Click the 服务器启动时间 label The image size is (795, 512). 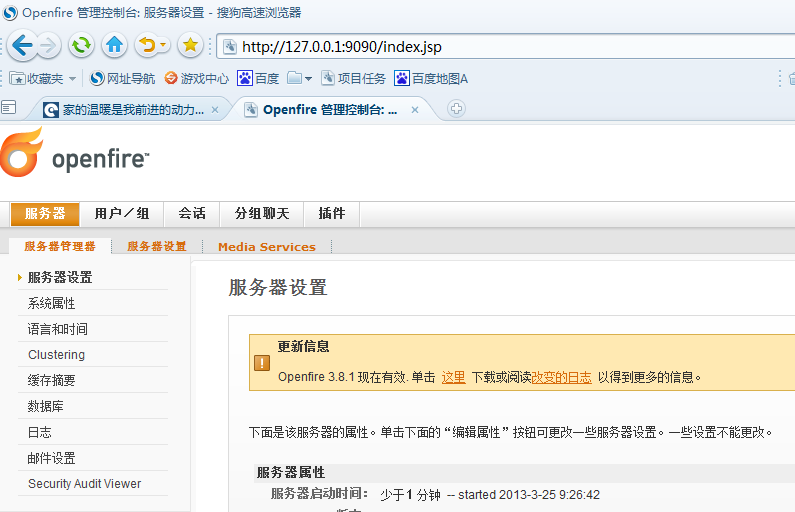point(319,493)
